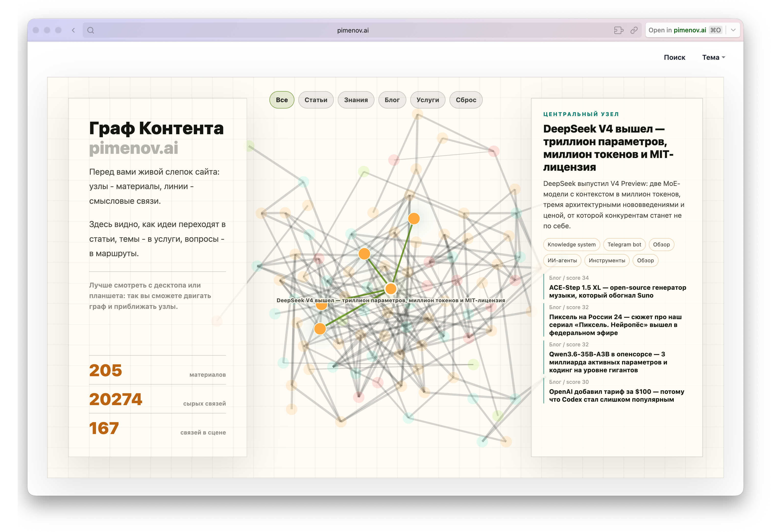Click the pimenov.ai address bar field

point(353,30)
